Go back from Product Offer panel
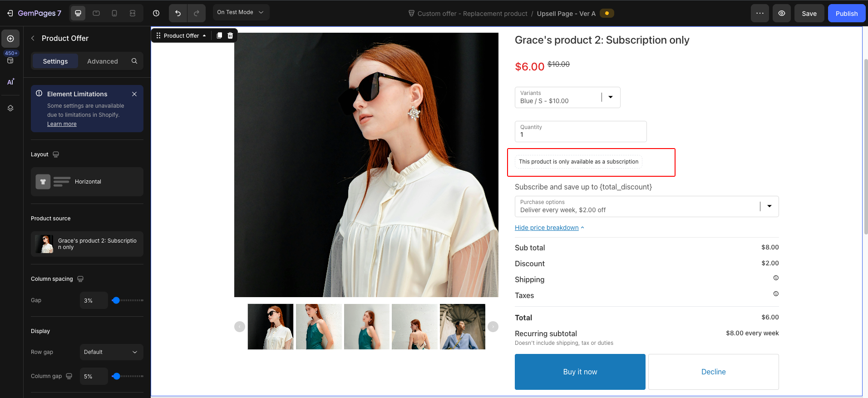868x398 pixels. pos(33,38)
